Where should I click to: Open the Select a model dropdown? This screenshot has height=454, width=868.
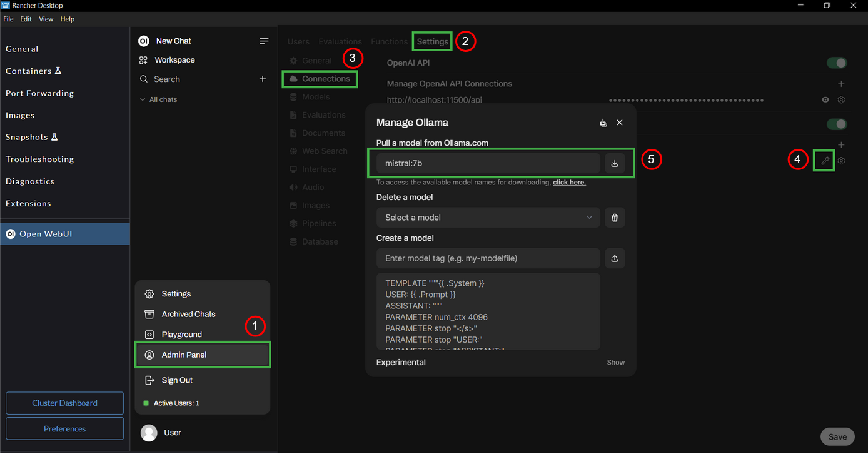point(488,218)
